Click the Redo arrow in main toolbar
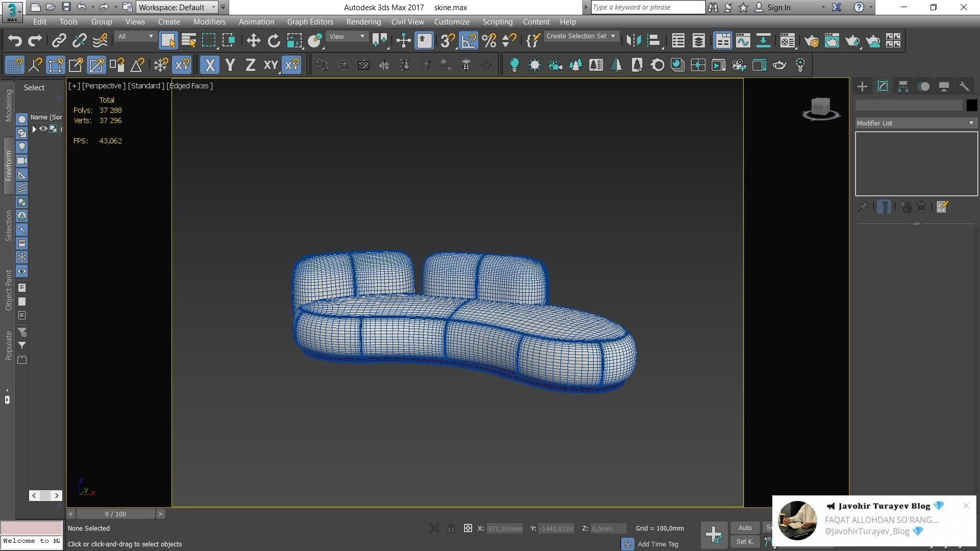This screenshot has height=551, width=980. [x=35, y=40]
